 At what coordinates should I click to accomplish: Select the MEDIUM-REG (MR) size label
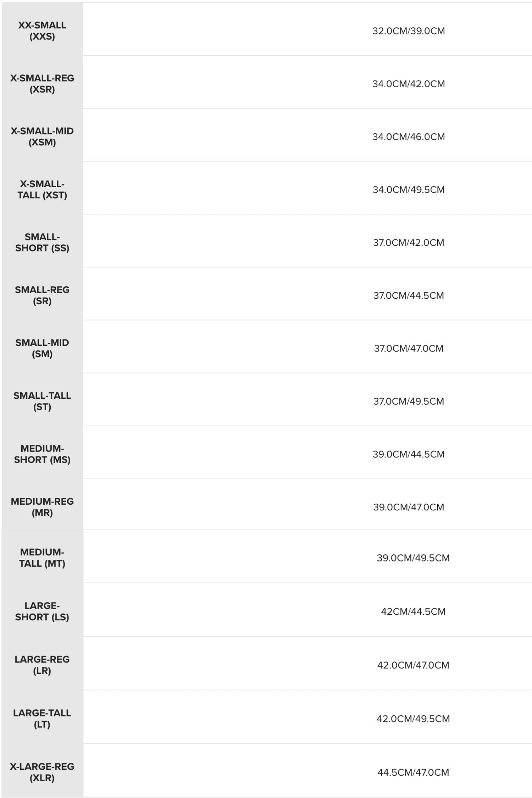pos(42,507)
